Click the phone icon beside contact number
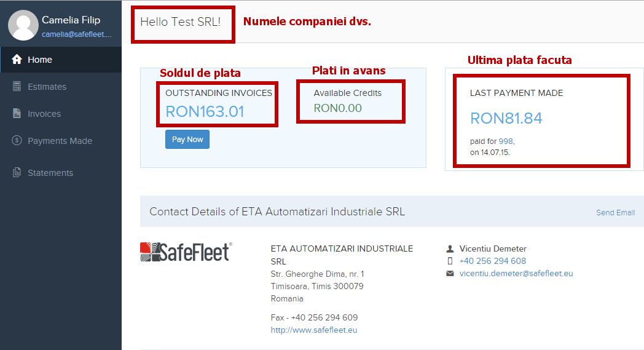This screenshot has height=350, width=644. 450,261
